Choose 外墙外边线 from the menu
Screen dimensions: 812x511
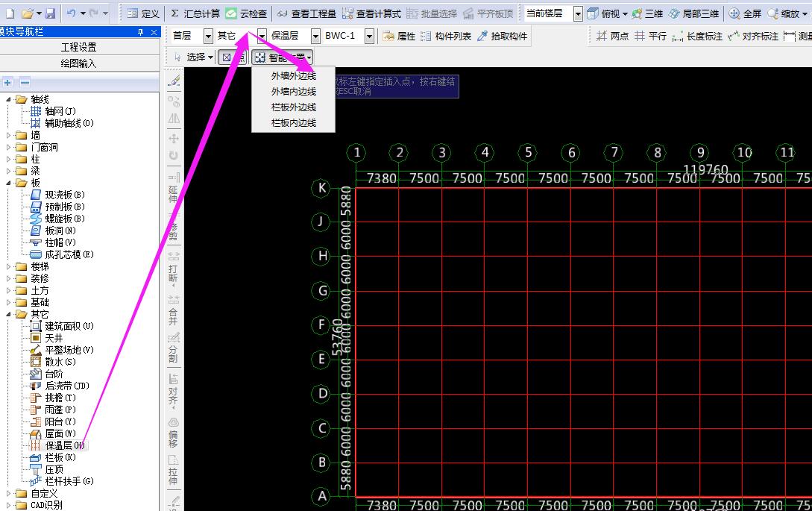294,75
